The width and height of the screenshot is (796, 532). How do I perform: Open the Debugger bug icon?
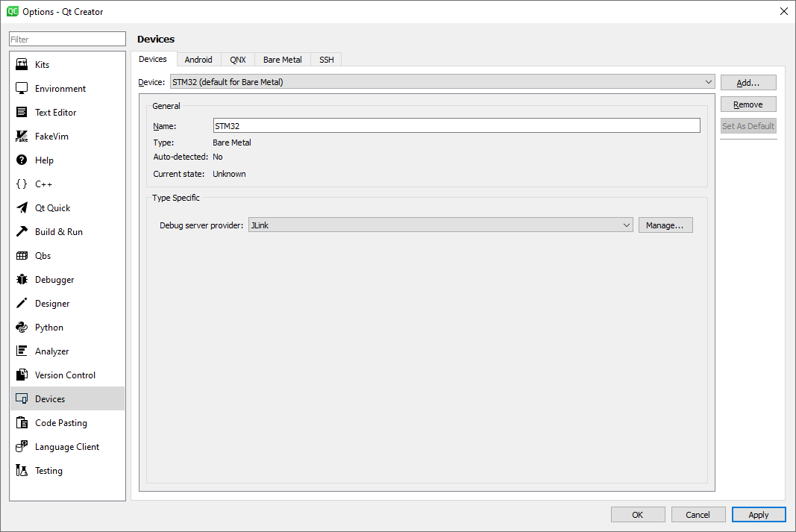pyautogui.click(x=22, y=280)
